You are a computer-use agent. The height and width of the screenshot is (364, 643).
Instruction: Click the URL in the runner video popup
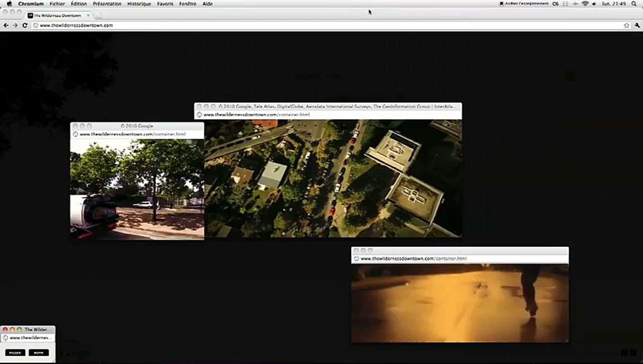[x=414, y=258]
